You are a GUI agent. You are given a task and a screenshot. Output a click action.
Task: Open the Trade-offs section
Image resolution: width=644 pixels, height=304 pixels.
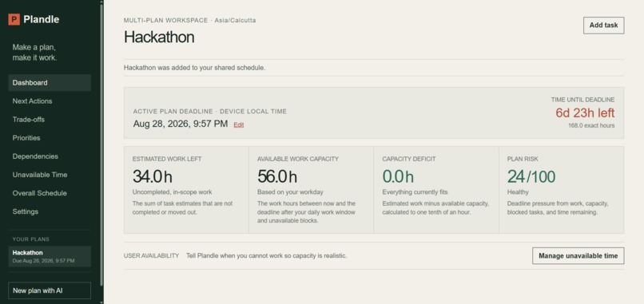click(50, 120)
